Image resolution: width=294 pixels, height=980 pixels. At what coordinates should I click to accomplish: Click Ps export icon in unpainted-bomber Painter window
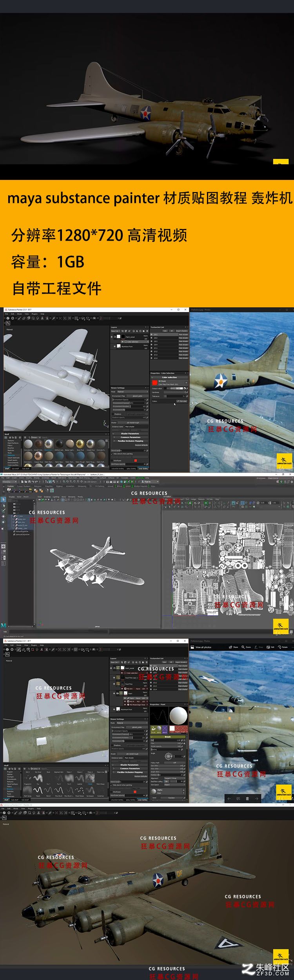[8, 323]
